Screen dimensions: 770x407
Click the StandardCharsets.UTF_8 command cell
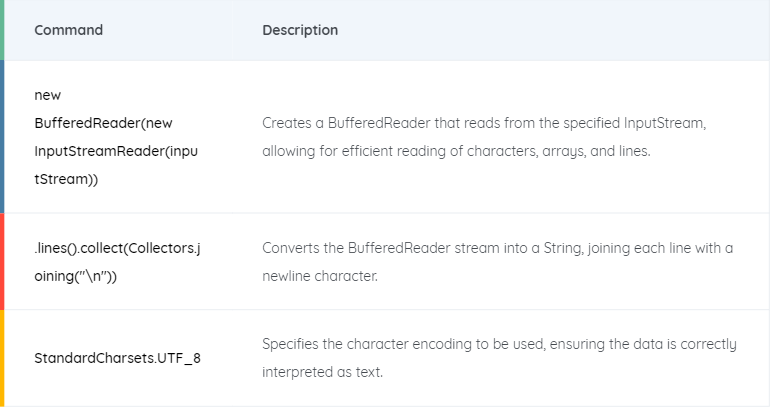[117, 358]
